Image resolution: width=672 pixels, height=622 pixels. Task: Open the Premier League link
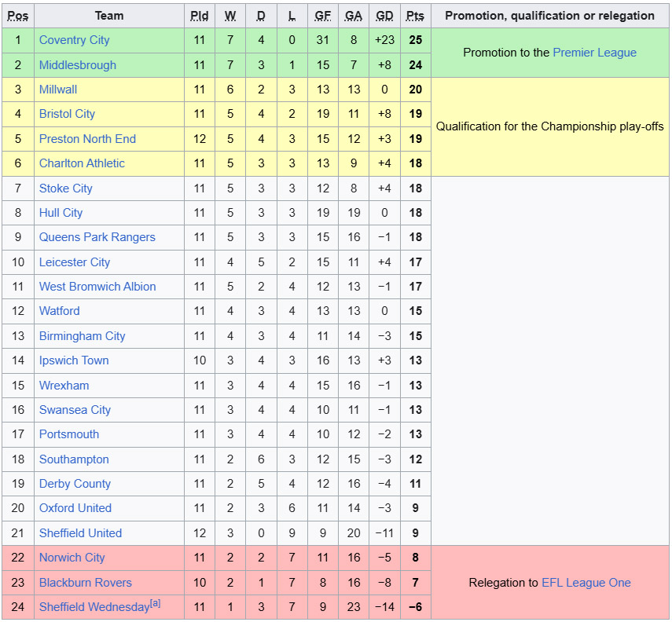click(594, 53)
